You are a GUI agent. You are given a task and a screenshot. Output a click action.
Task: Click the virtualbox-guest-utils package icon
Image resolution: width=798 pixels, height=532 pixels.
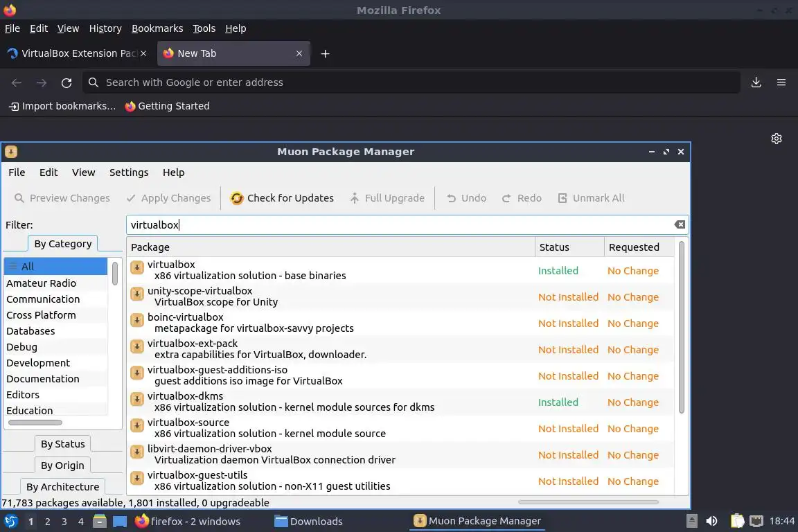click(x=137, y=478)
